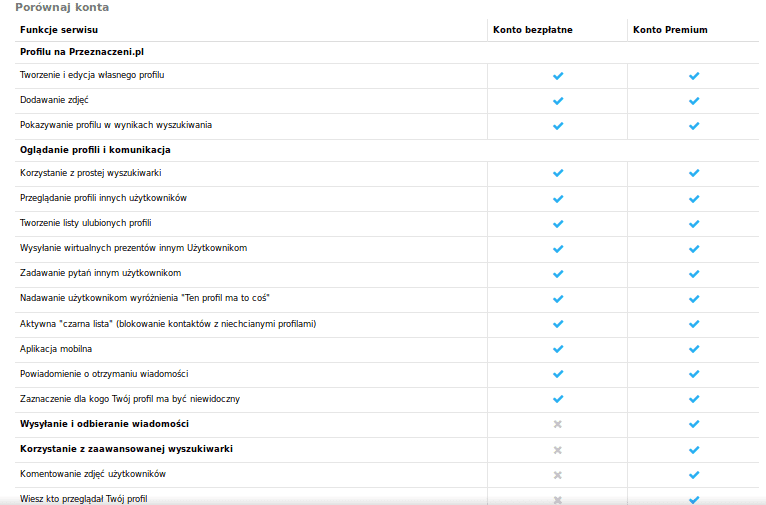Click the Konto Premium column header

670,30
